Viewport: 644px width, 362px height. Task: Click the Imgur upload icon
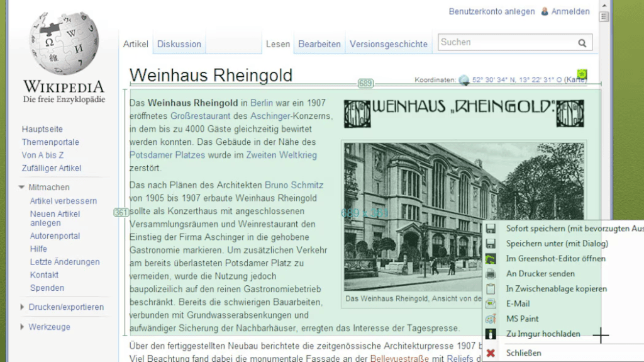(x=491, y=334)
